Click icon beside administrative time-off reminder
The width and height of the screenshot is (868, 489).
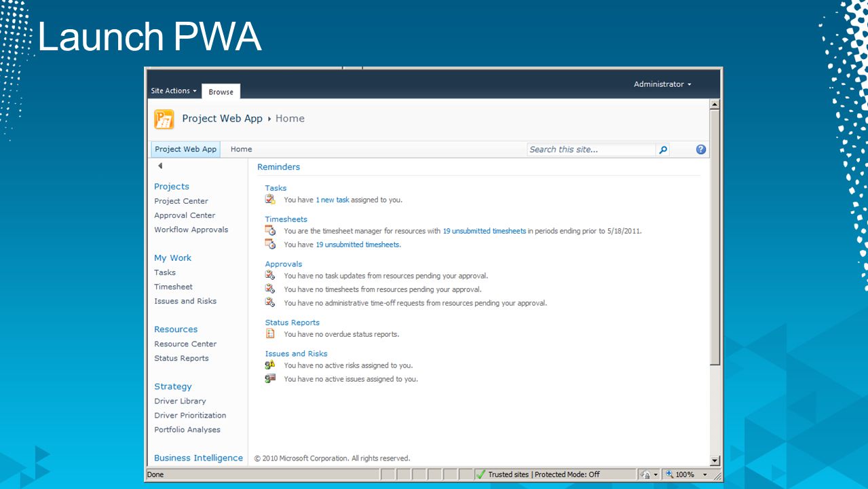click(x=270, y=302)
